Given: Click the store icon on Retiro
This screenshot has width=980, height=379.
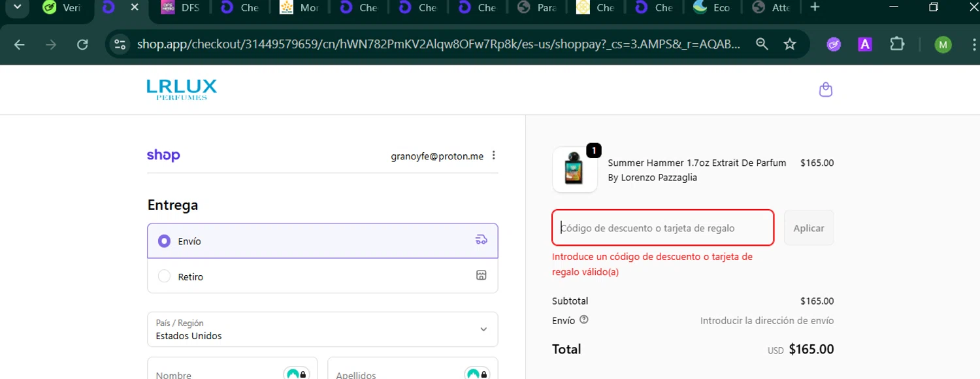Looking at the screenshot, I should tap(481, 276).
